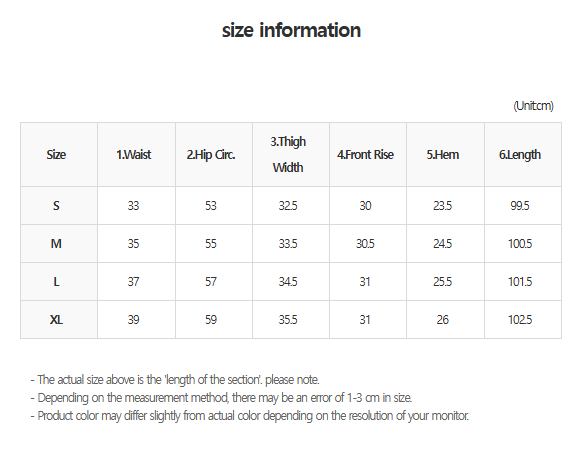Click waist value 33 for size S
The image size is (585, 463).
click(x=133, y=206)
